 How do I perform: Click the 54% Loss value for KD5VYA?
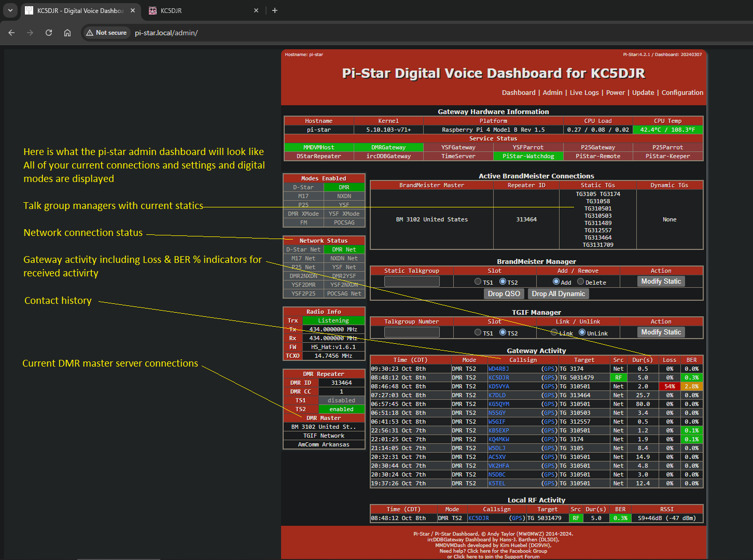670,387
